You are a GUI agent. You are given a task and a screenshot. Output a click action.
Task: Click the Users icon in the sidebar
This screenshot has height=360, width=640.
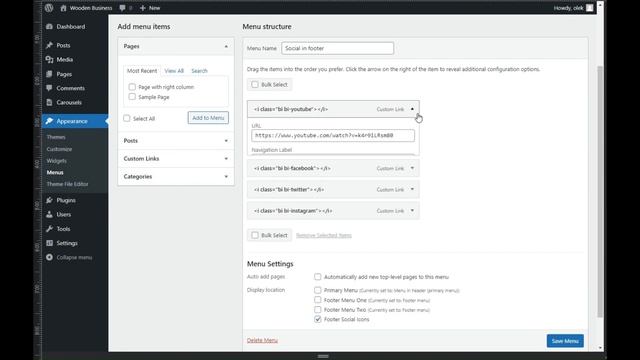click(x=49, y=214)
